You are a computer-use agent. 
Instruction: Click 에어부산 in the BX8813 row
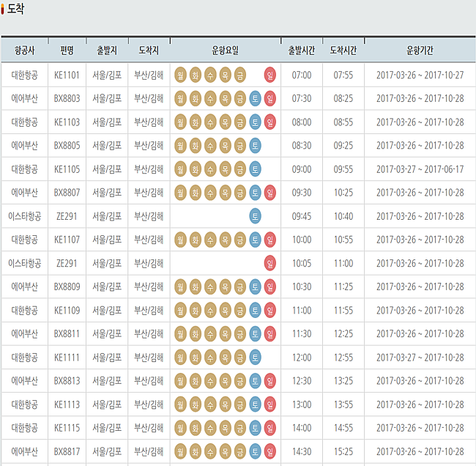[x=25, y=381]
